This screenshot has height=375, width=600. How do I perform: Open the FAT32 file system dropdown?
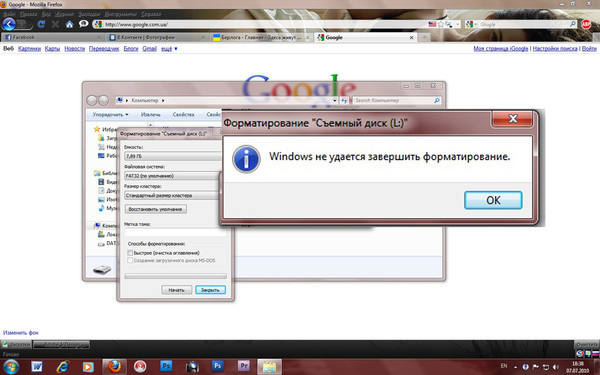pyautogui.click(x=173, y=176)
